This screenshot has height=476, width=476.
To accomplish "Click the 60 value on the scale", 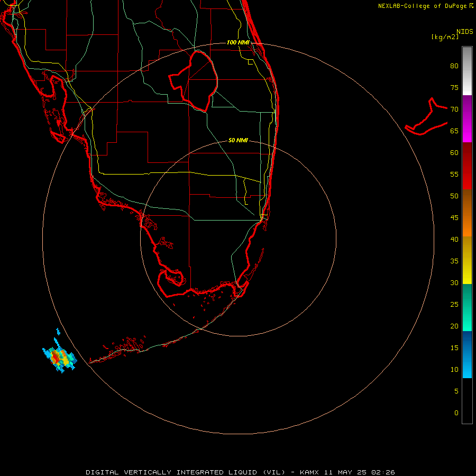I will coord(454,153).
